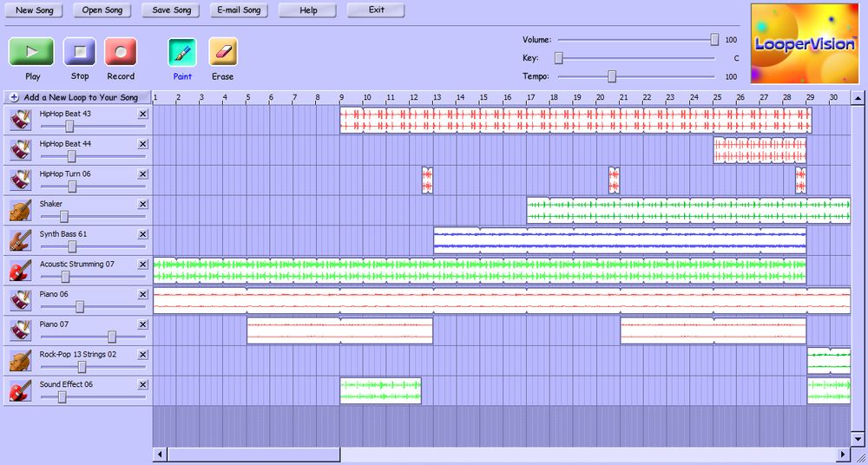
Task: Click the HipHop Turn 06 clip at measure 12
Action: point(427,180)
